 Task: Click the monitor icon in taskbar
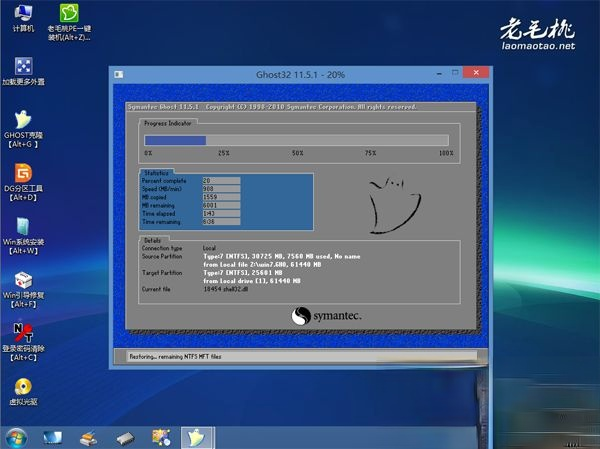pyautogui.click(x=52, y=438)
